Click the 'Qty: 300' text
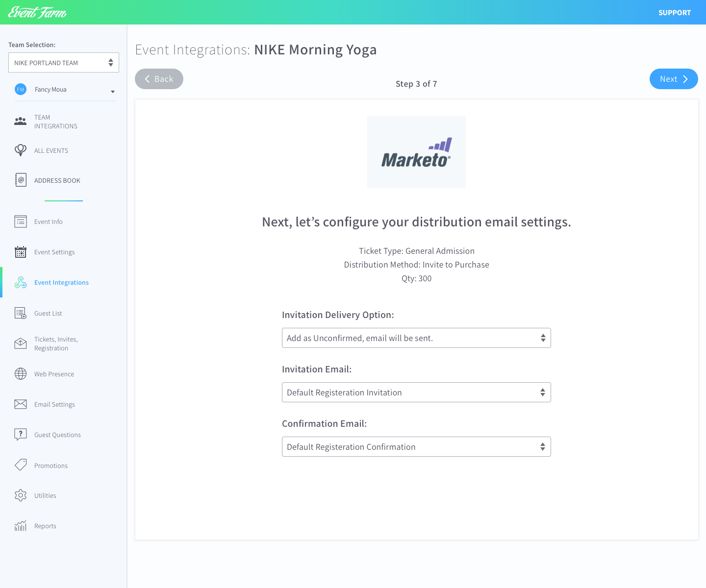706x588 pixels. tap(416, 278)
